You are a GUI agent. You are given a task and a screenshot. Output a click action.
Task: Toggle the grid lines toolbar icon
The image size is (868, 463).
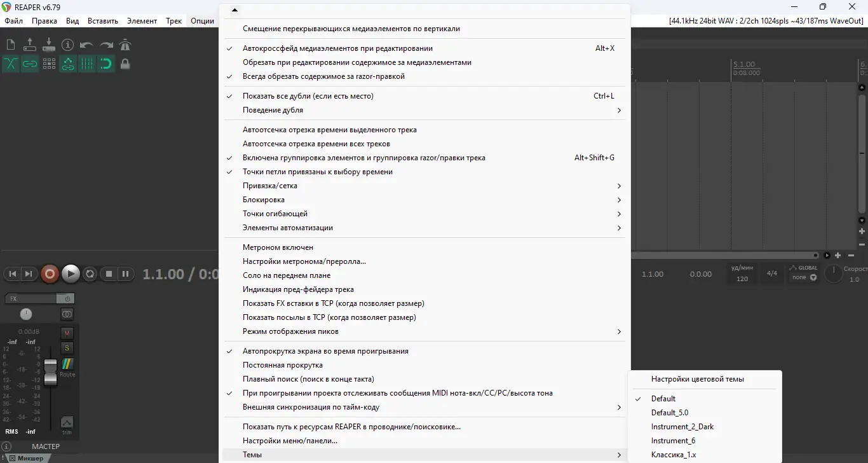(87, 64)
